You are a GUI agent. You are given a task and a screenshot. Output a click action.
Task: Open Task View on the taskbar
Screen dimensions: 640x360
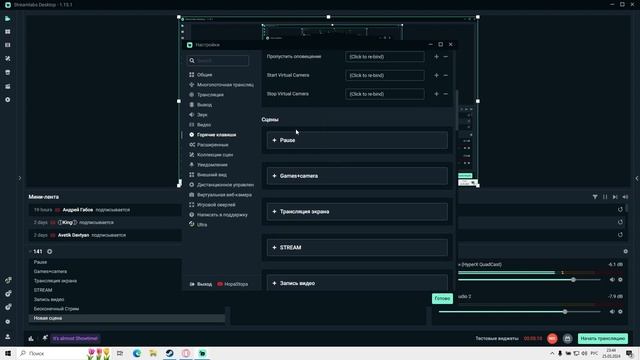[120, 353]
